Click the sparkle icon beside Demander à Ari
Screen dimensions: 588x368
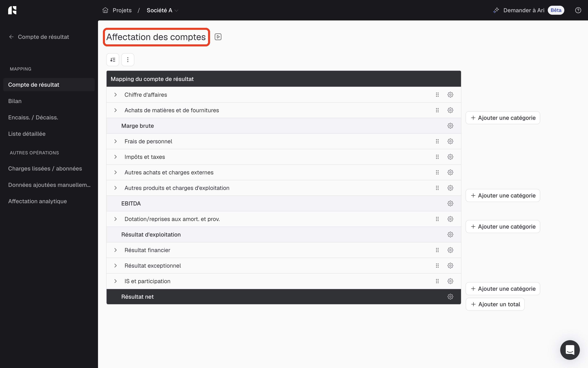point(496,10)
